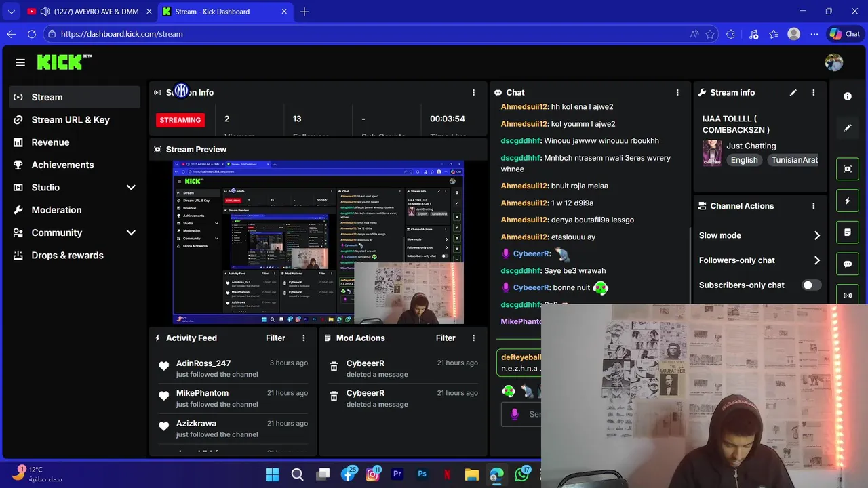Open the Chat panel three-dot menu

pyautogui.click(x=677, y=93)
